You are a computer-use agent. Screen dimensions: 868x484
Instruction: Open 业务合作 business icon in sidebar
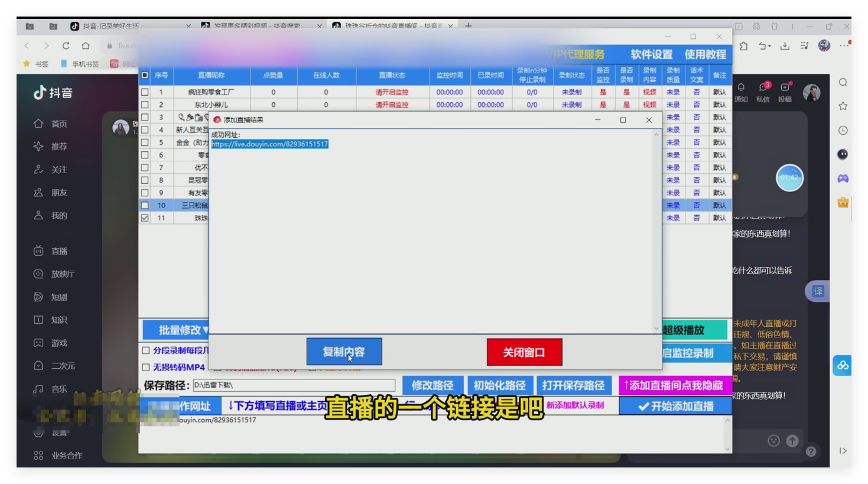click(x=38, y=455)
